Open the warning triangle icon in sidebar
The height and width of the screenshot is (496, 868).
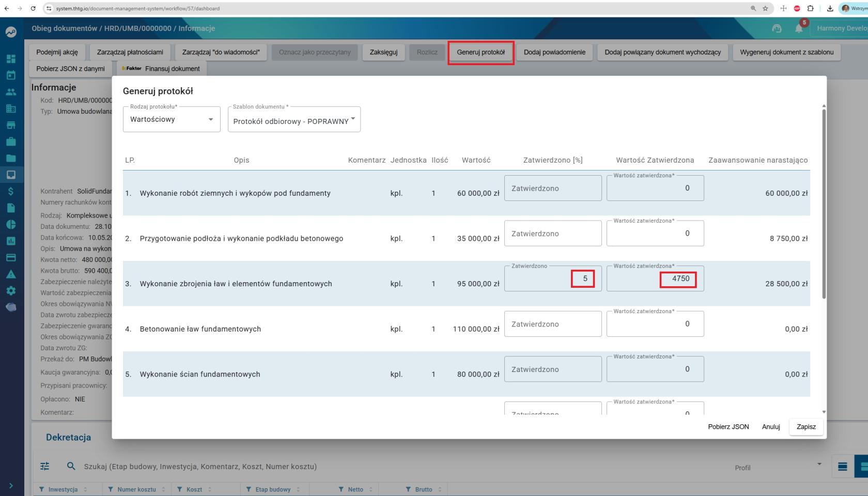[11, 274]
